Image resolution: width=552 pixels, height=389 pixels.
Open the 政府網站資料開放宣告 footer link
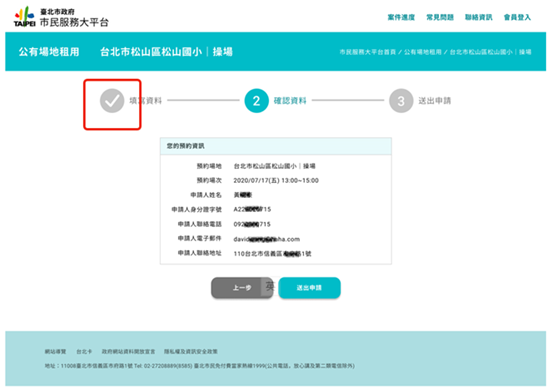click(128, 351)
